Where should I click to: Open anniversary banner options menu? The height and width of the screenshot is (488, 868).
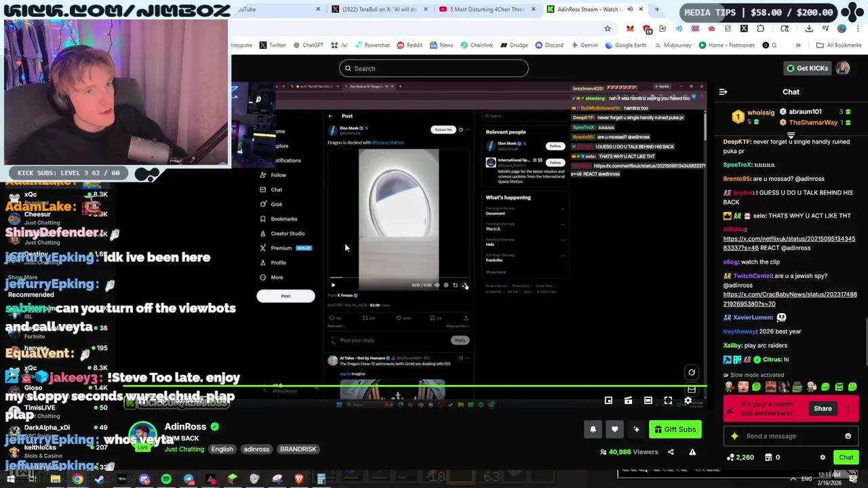tap(848, 409)
